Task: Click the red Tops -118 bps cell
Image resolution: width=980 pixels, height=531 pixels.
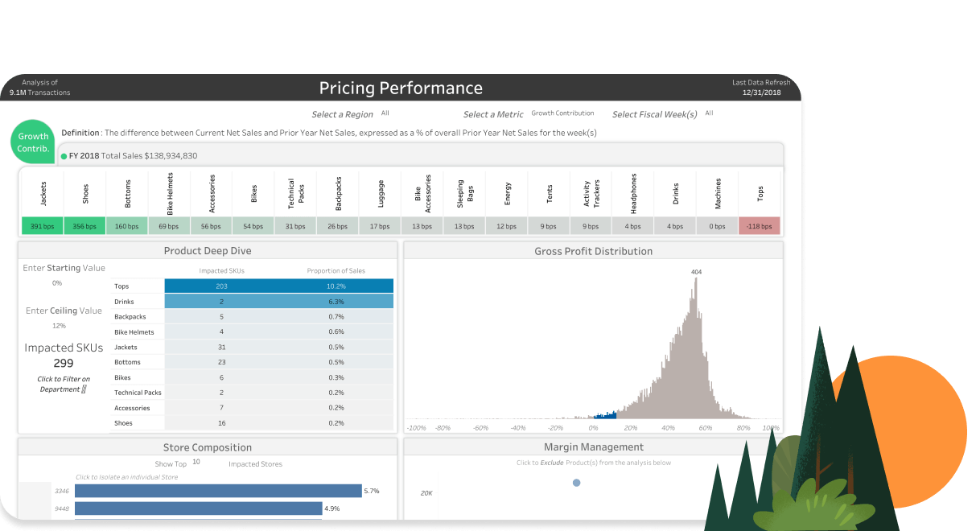Action: (760, 226)
